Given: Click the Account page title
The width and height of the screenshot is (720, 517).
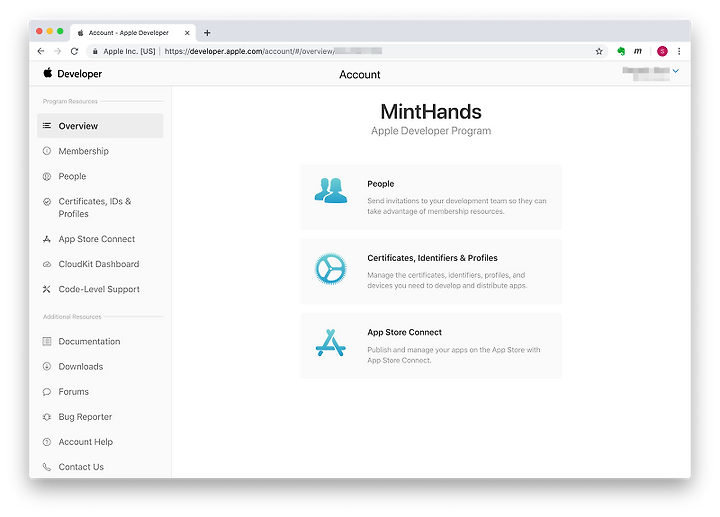Looking at the screenshot, I should (x=360, y=74).
